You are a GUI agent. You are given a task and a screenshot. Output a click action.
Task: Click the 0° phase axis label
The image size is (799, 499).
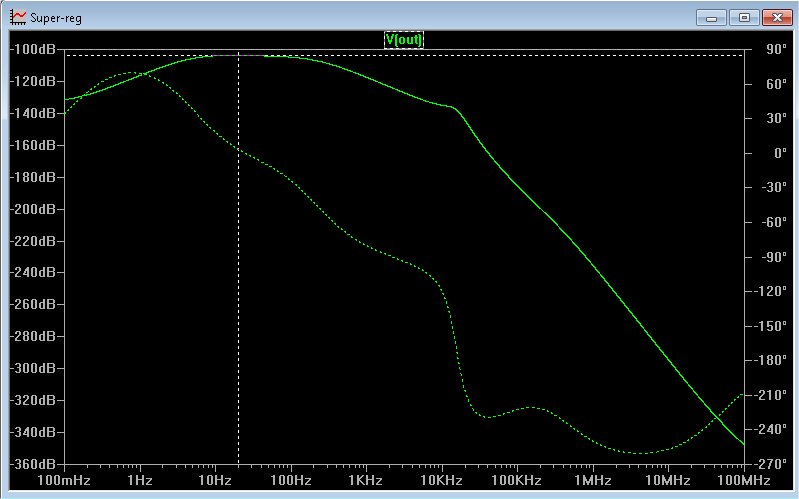780,153
